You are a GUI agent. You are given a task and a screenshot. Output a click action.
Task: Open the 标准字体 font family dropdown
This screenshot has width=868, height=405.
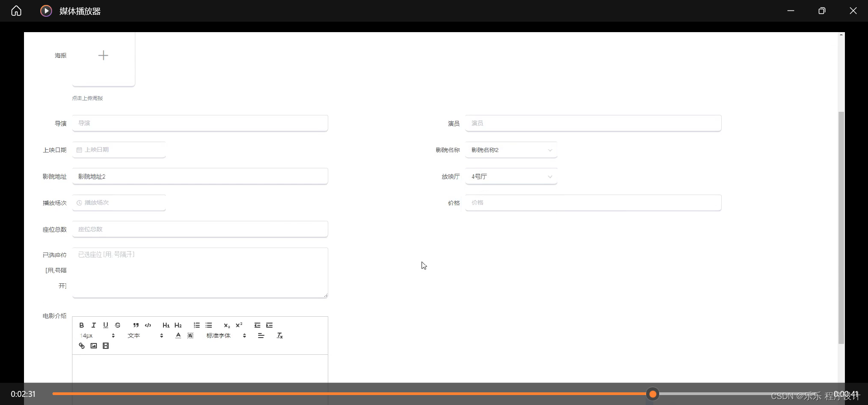(226, 336)
